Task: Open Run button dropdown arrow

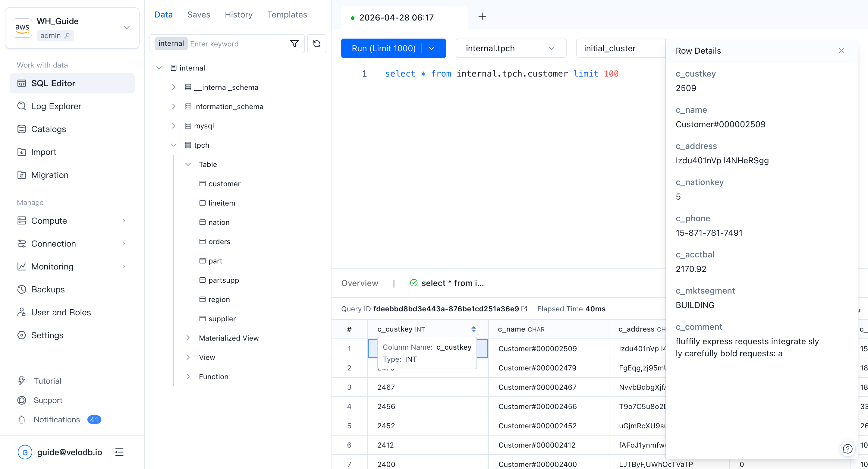Action: point(432,49)
